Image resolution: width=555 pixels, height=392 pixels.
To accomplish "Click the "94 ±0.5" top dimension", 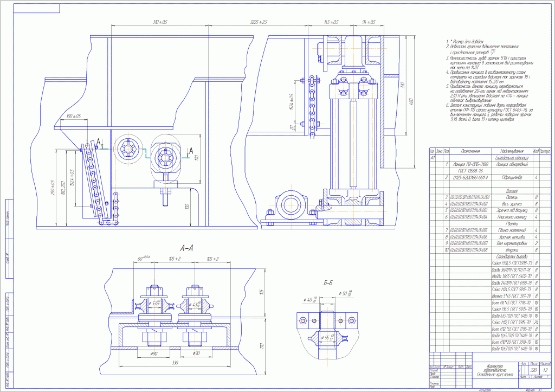I will pos(369,22).
